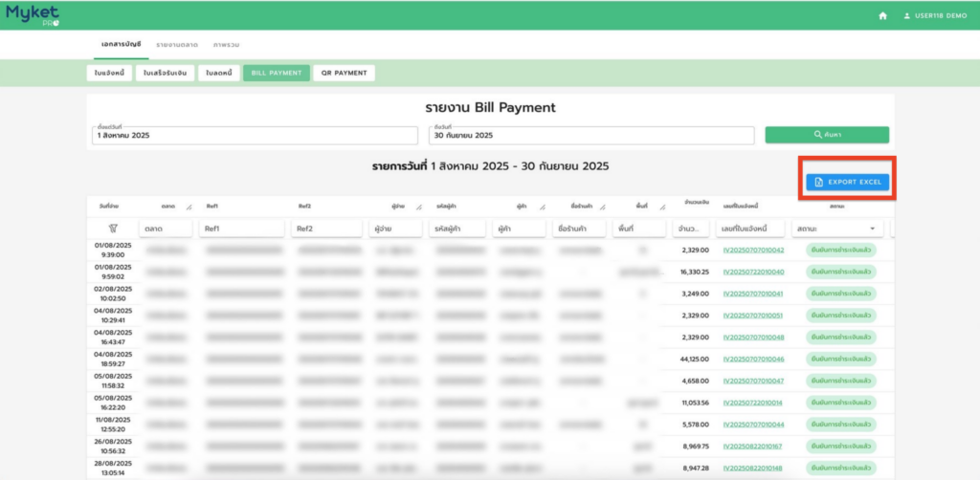Select date cell 11/08/2025 12:55:20
The width and height of the screenshot is (980, 480).
point(113,425)
